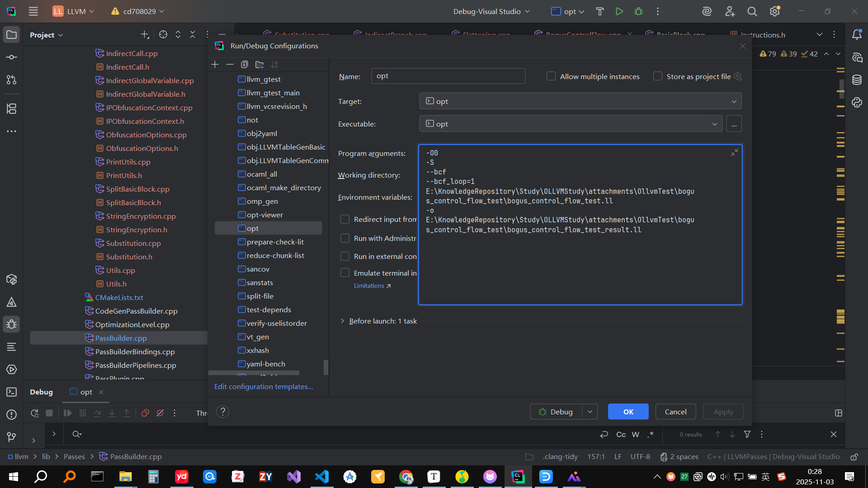Click the Remove Configuration minus icon
The image size is (868, 488).
(230, 65)
